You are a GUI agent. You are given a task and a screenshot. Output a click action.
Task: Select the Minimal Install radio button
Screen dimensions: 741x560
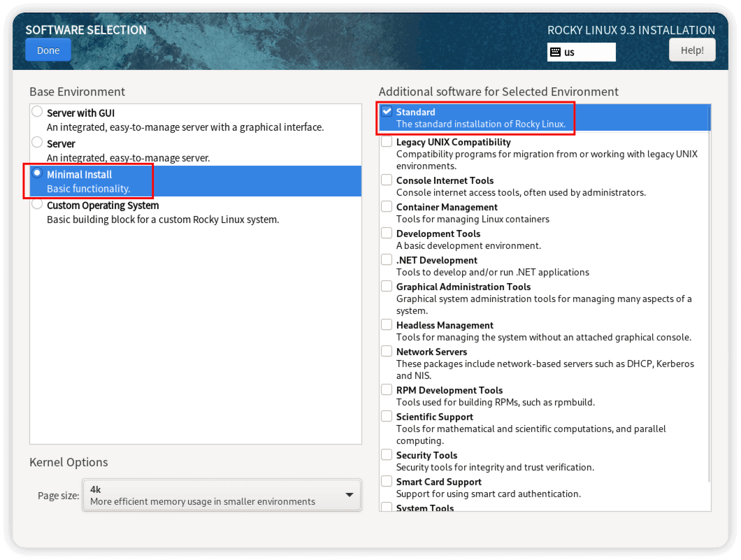37,173
